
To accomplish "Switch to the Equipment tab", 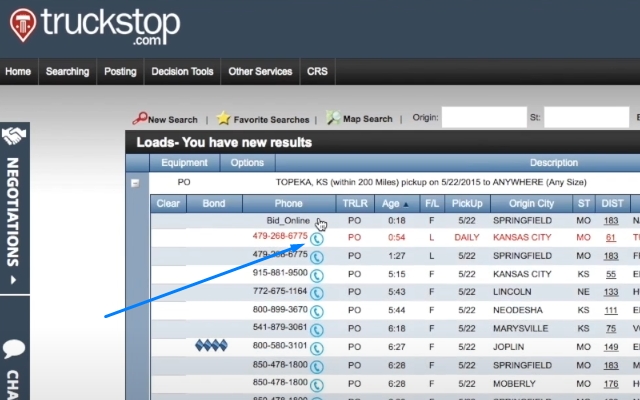I will coord(184,163).
